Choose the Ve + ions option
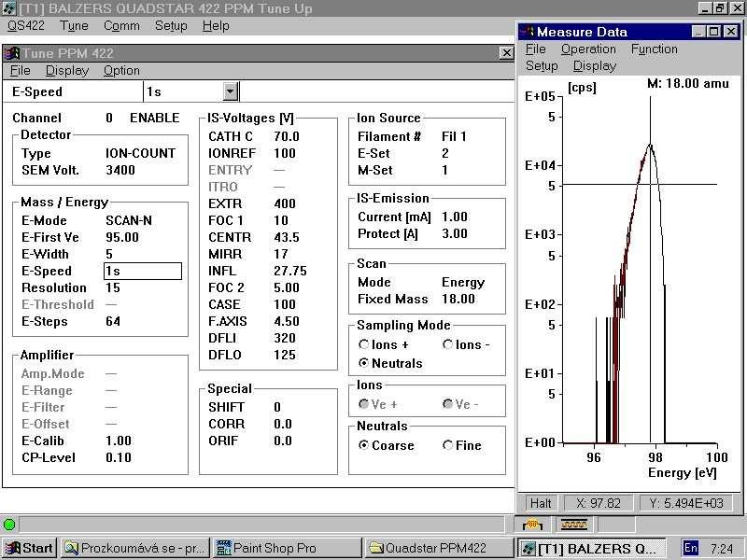 364,404
